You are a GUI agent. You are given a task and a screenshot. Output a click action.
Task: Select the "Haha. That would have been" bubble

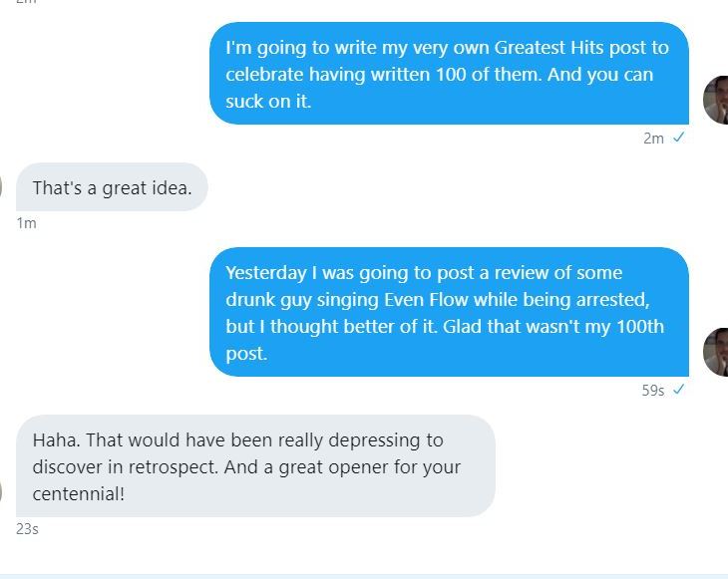click(255, 465)
